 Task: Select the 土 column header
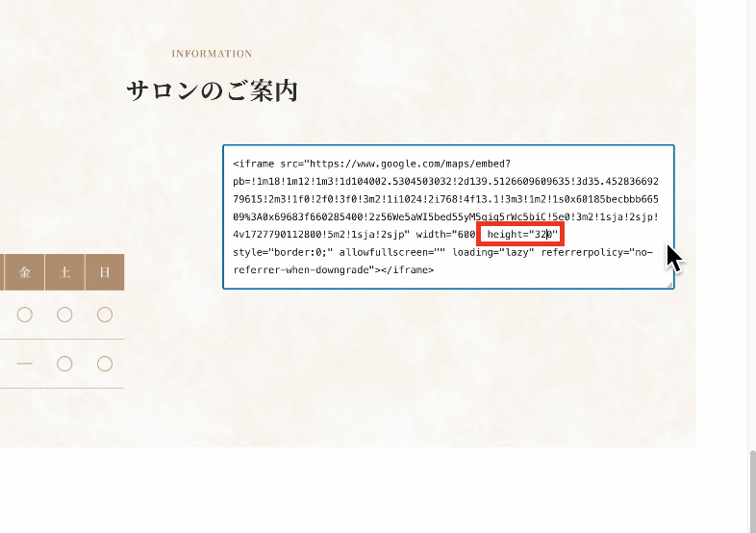64,273
